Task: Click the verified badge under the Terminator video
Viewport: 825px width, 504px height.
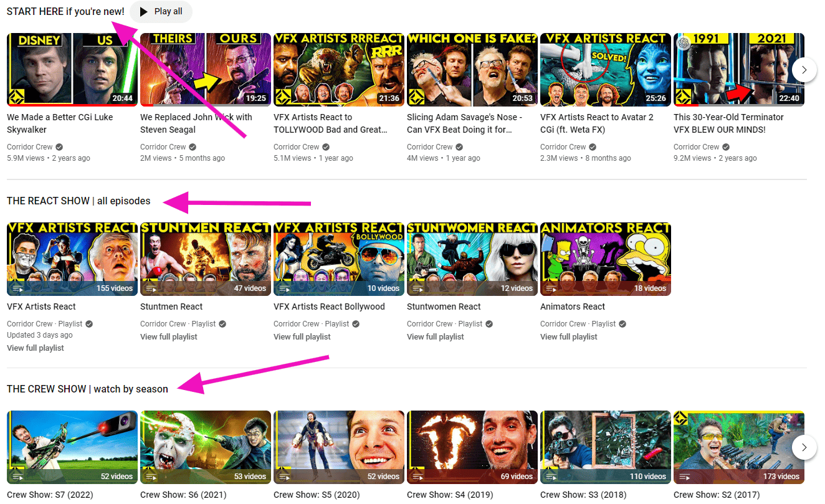Action: click(726, 147)
